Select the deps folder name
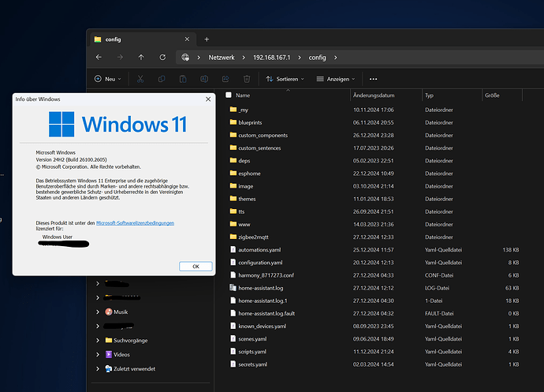The image size is (544, 392). click(x=244, y=161)
